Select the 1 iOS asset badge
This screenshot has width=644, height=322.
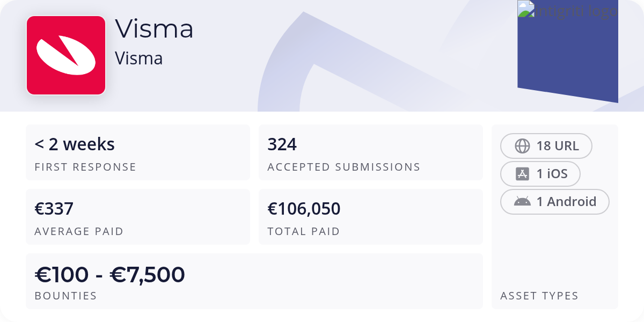(x=540, y=174)
